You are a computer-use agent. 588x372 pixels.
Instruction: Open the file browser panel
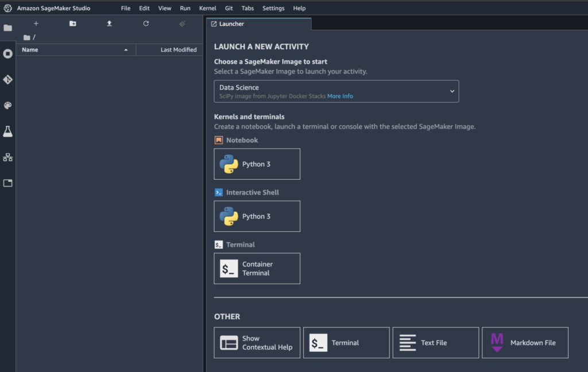[7, 28]
